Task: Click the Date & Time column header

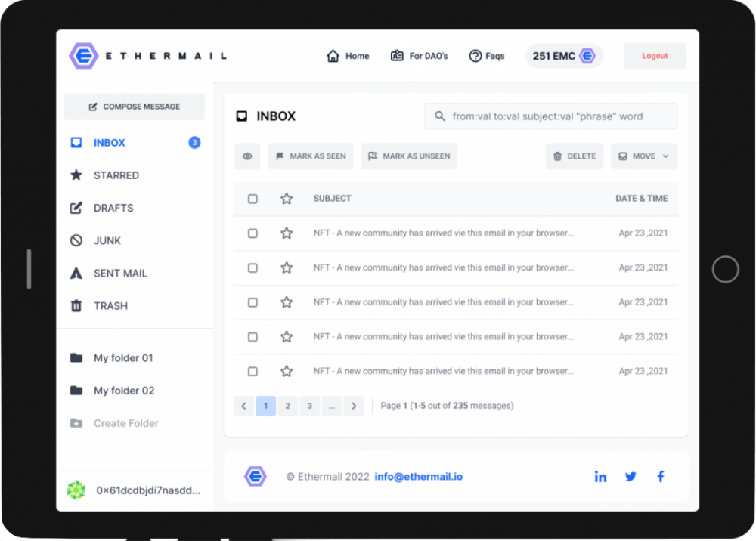Action: (641, 199)
